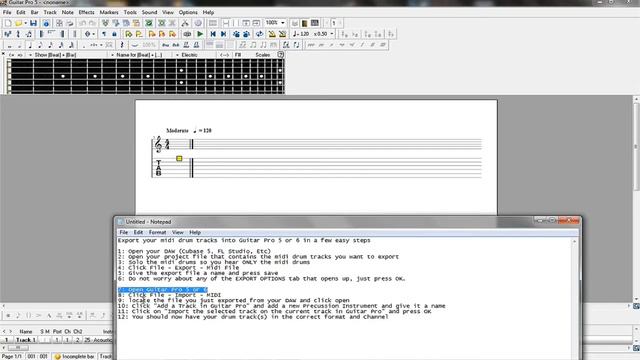Click the Save floppy disk icon
640x360 pixels.
33,23
